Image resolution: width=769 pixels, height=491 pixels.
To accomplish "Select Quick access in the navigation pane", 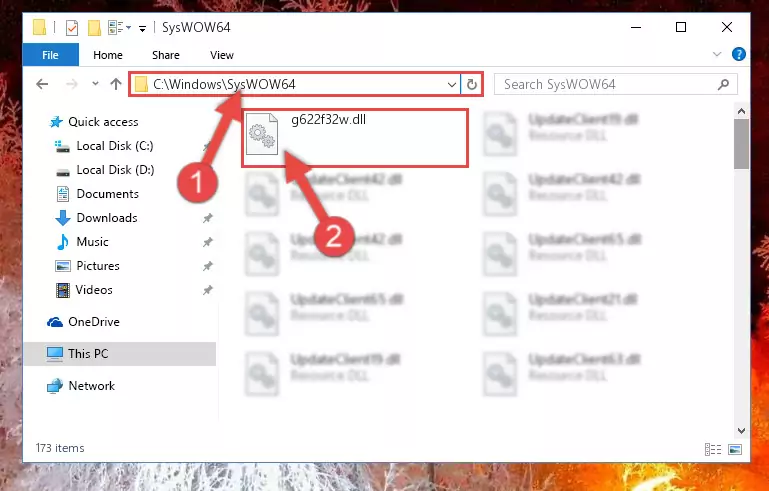I will tap(103, 122).
